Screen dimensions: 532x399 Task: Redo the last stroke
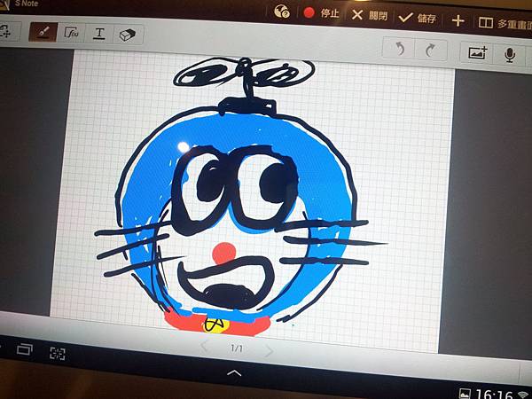pos(431,51)
